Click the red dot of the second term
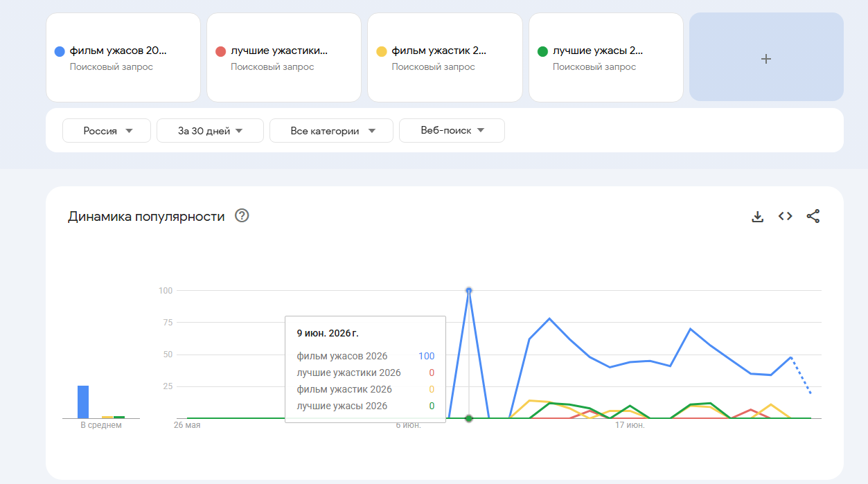The height and width of the screenshot is (484, 868). (221, 51)
